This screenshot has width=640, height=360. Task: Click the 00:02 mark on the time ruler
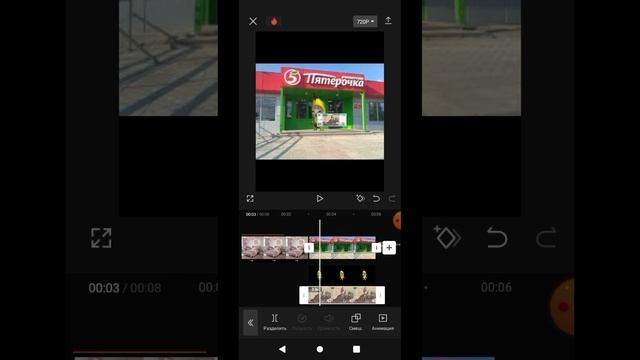click(x=286, y=214)
